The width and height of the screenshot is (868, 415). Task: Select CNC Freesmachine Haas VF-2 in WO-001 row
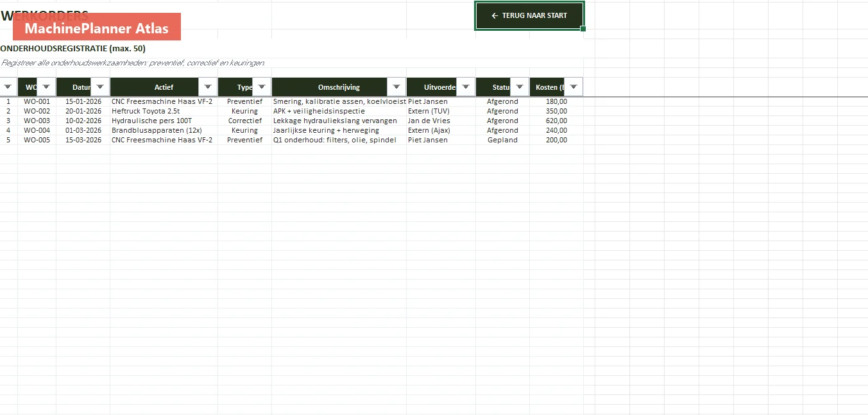(x=164, y=101)
